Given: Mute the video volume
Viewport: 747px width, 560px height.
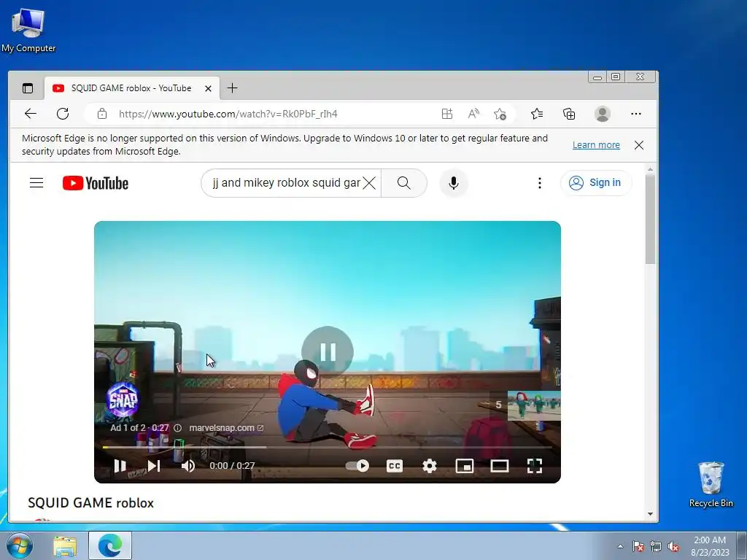Looking at the screenshot, I should click(x=188, y=466).
